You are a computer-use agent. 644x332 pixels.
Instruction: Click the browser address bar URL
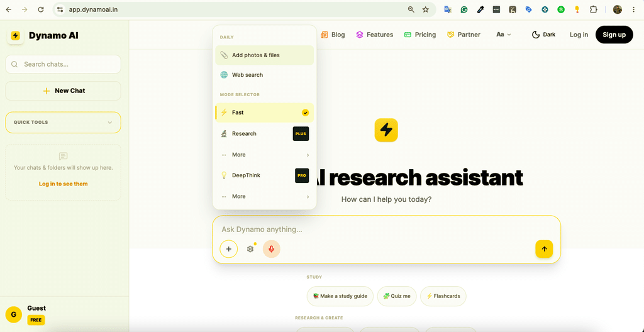click(93, 9)
